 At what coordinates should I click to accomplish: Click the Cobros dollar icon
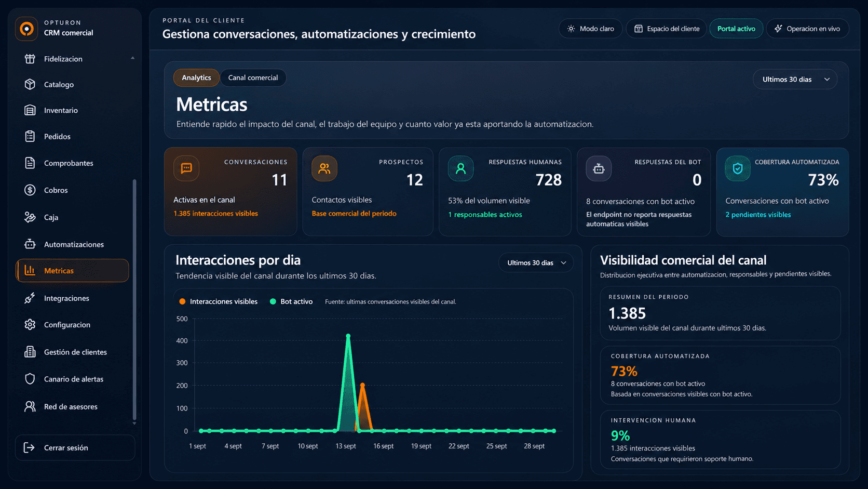tap(30, 190)
